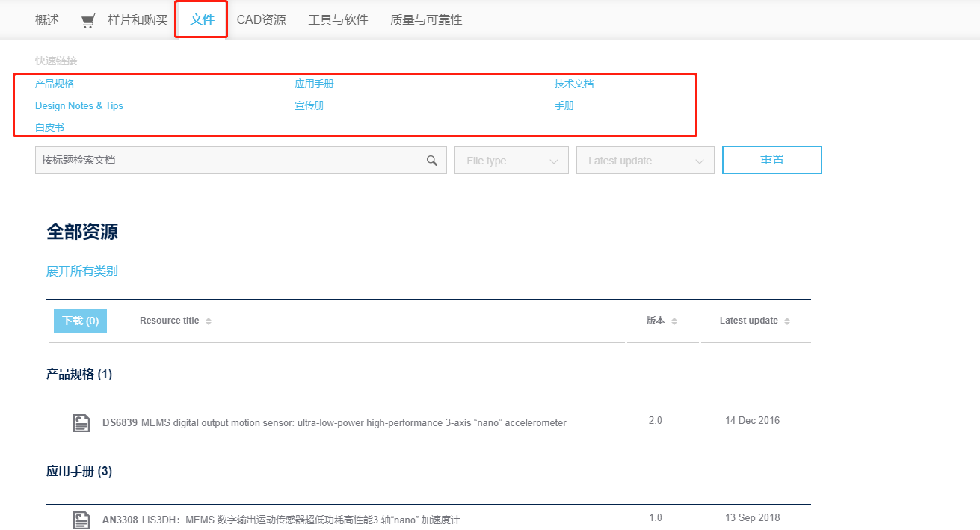980x530 pixels.
Task: Click the 白皮书 quick link
Action: point(49,127)
